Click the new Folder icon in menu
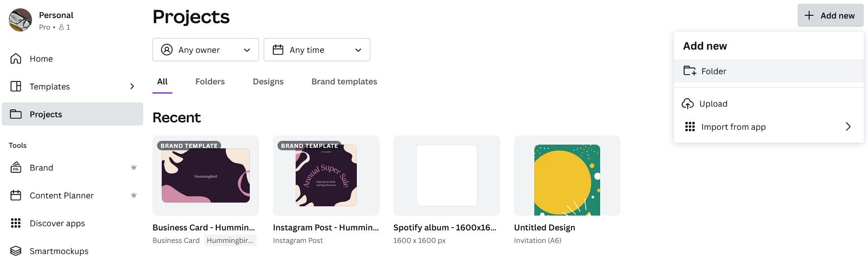This screenshot has width=868, height=261. tap(690, 71)
